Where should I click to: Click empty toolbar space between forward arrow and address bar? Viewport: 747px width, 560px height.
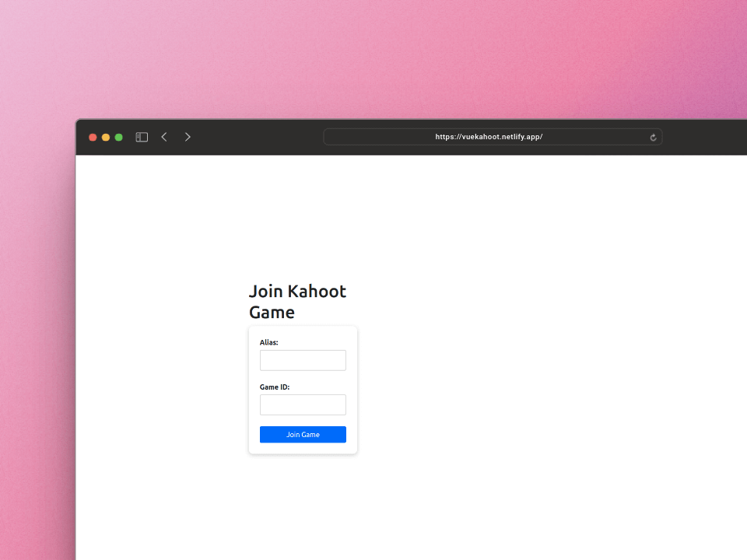click(x=257, y=137)
